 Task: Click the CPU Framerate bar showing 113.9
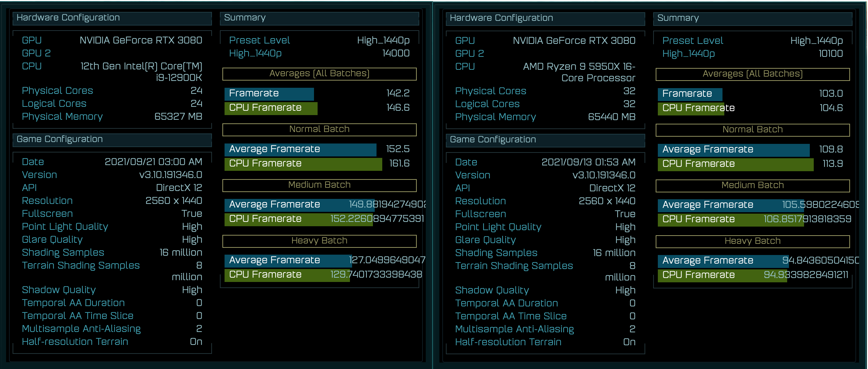pyautogui.click(x=735, y=164)
